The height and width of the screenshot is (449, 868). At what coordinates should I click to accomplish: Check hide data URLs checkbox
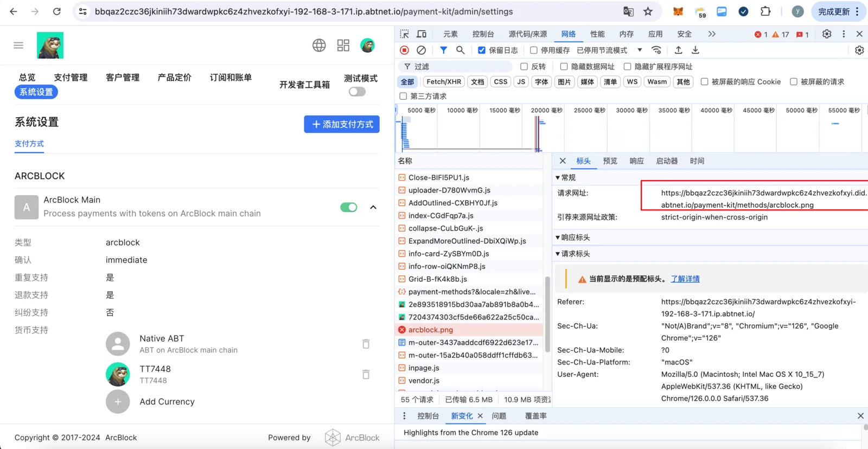564,67
